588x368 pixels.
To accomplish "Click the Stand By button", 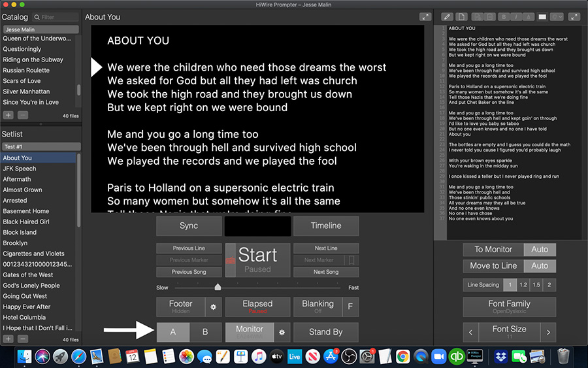I will (x=326, y=332).
